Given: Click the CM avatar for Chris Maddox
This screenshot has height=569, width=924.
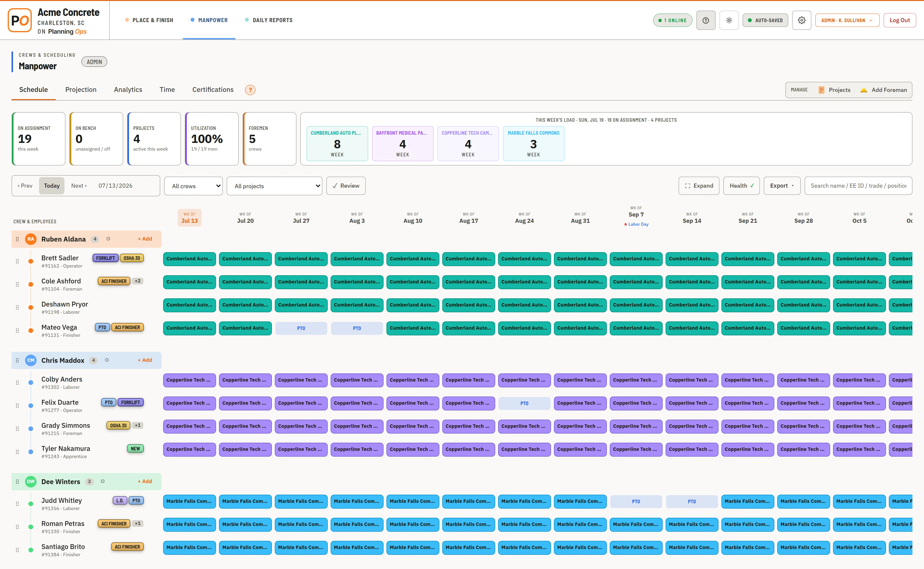Looking at the screenshot, I should pos(31,360).
